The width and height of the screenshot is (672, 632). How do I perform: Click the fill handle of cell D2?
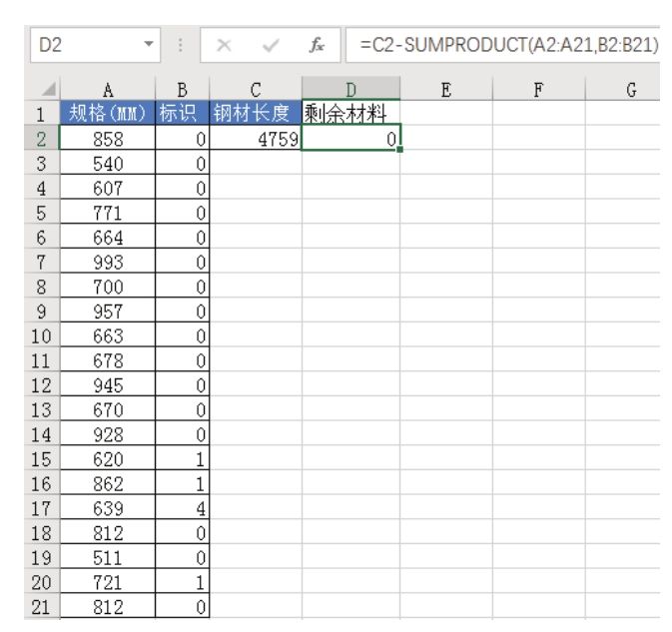pyautogui.click(x=399, y=149)
